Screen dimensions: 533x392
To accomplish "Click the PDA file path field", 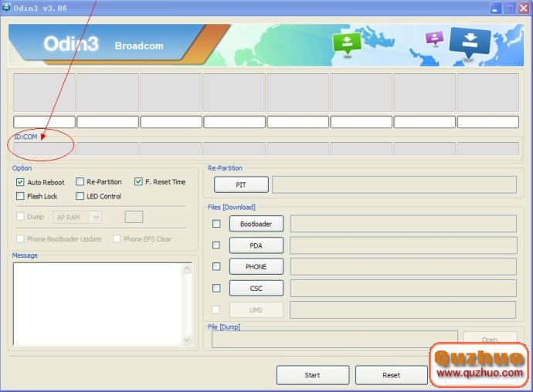I will tap(403, 245).
